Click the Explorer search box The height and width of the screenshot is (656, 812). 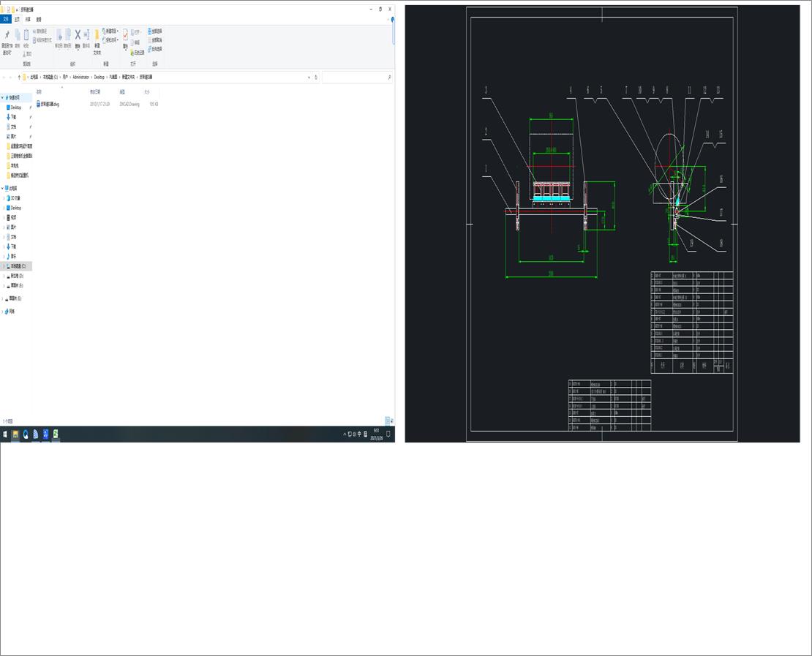[x=357, y=77]
